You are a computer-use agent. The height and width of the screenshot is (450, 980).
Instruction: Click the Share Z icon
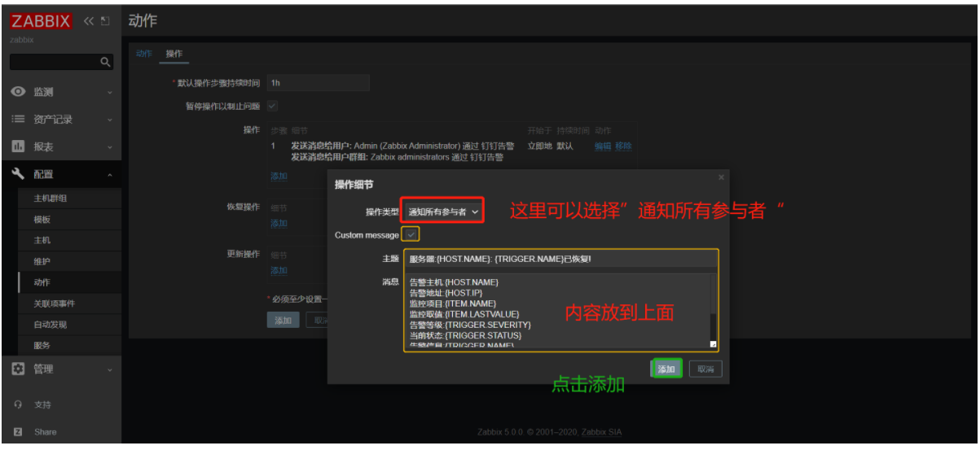pos(18,431)
